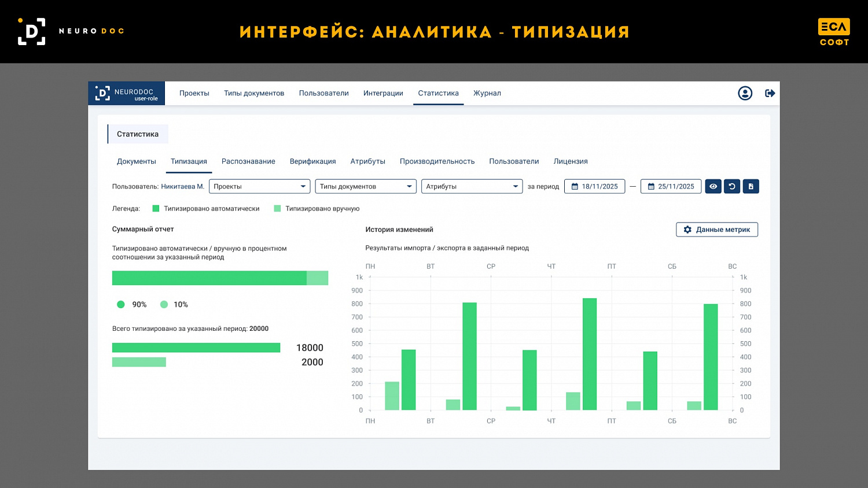Screen dimensions: 868x488
Task: Open the user profile icon
Action: click(x=745, y=93)
